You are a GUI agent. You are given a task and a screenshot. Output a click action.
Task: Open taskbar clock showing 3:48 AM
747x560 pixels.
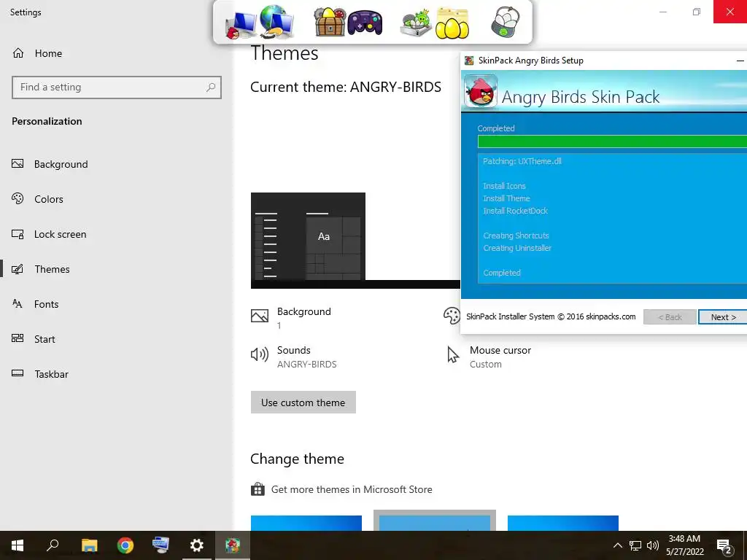click(x=684, y=545)
